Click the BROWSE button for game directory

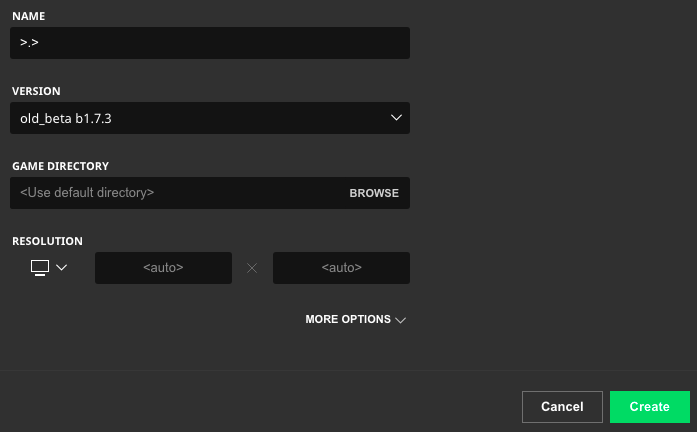[x=374, y=193]
